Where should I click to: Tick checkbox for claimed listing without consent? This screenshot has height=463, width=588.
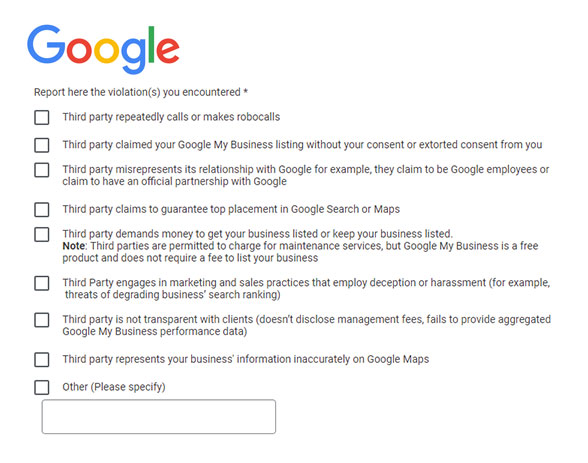(42, 145)
